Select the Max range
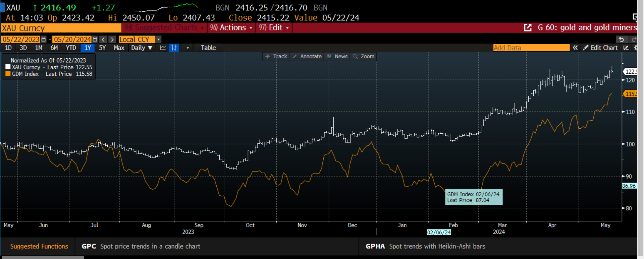 119,48
